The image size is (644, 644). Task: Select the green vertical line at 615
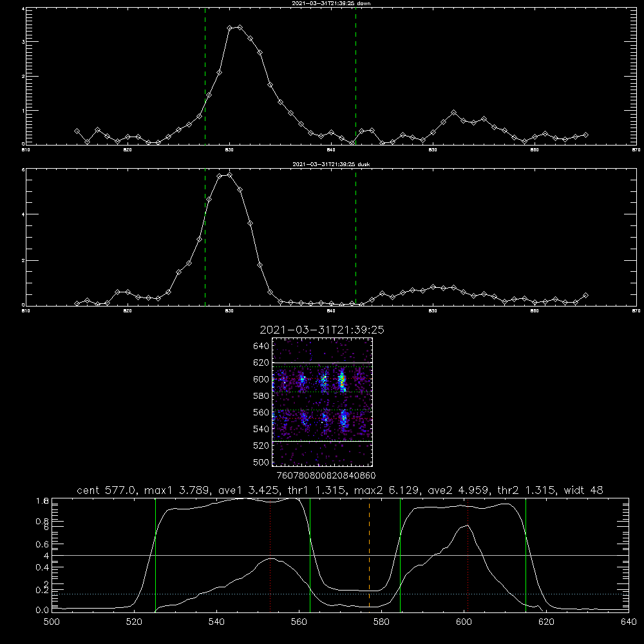[526, 554]
